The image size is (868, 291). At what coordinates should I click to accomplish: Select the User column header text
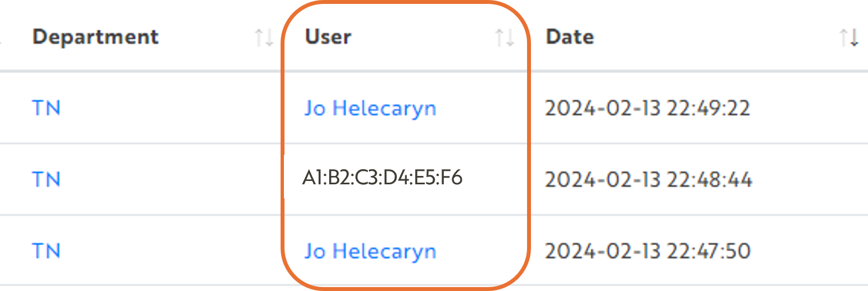(x=328, y=37)
